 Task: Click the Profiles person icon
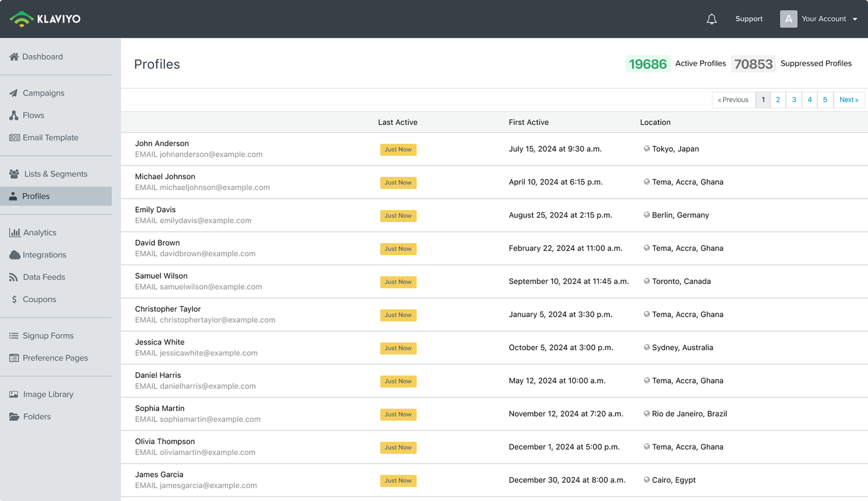point(13,196)
